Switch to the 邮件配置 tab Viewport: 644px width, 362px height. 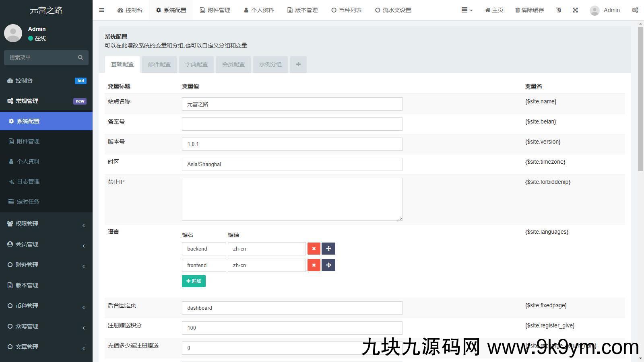159,64
